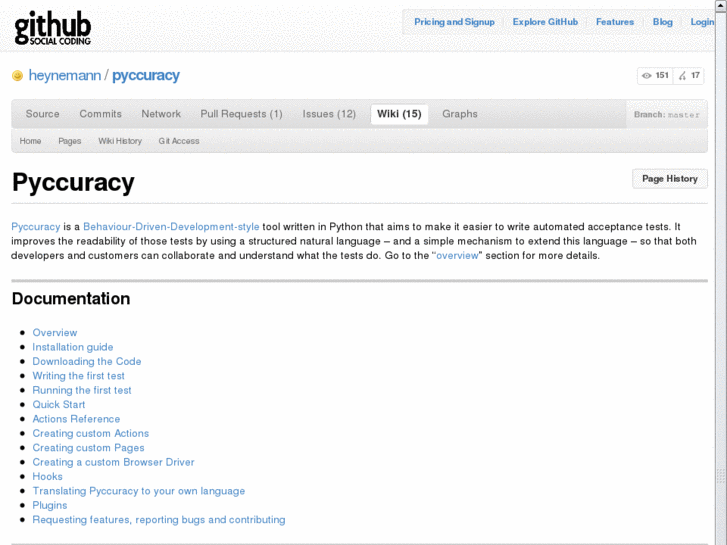
Task: Open the Quick Start link
Action: point(59,404)
